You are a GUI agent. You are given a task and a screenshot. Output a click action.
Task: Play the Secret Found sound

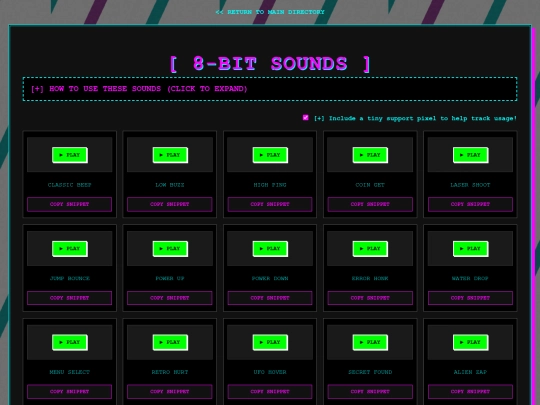pyautogui.click(x=370, y=342)
